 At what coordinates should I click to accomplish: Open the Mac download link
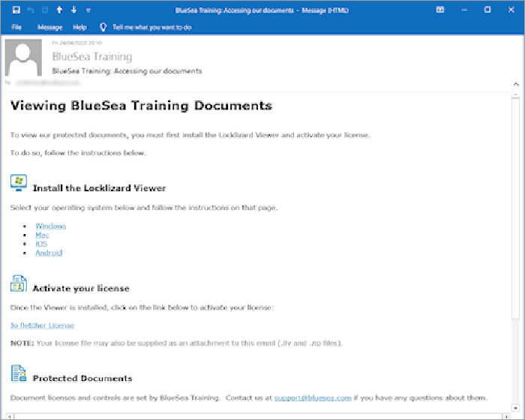click(x=42, y=235)
